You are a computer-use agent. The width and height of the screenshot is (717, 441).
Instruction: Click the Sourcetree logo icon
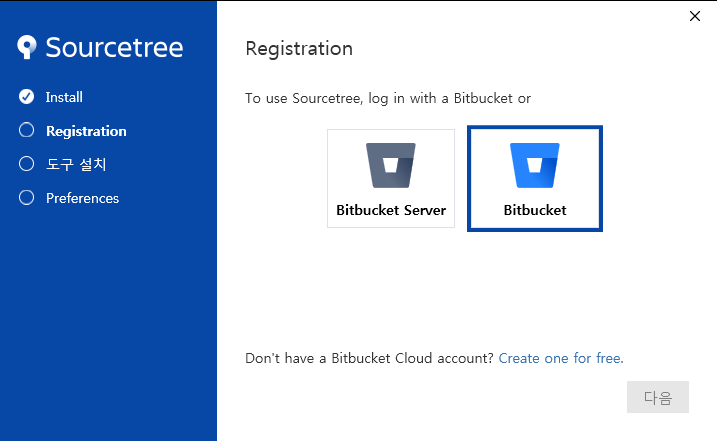(27, 47)
